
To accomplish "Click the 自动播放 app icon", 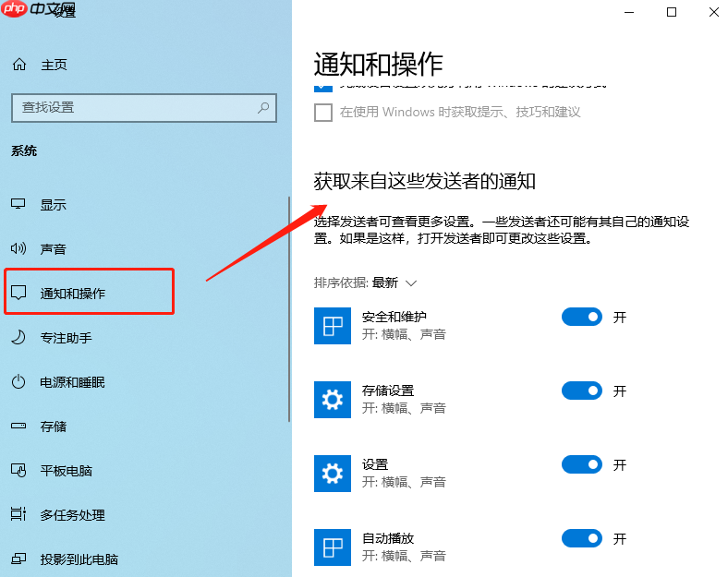I will pyautogui.click(x=333, y=547).
